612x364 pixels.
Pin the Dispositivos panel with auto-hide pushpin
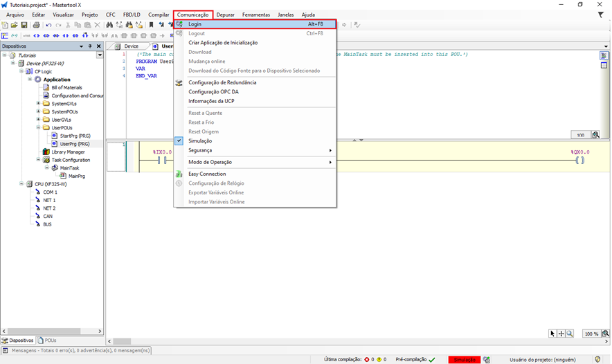[90, 46]
